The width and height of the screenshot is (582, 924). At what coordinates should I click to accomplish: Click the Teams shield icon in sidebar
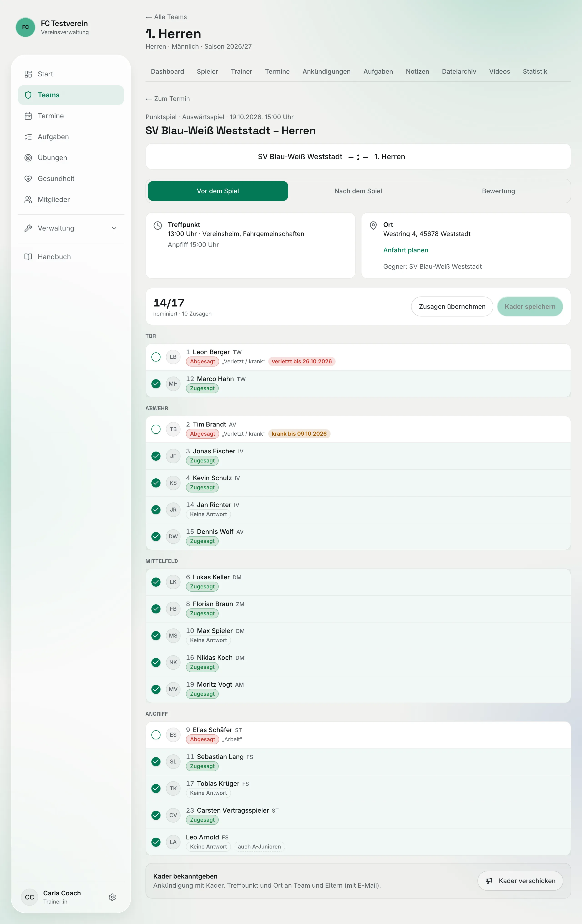pyautogui.click(x=28, y=95)
